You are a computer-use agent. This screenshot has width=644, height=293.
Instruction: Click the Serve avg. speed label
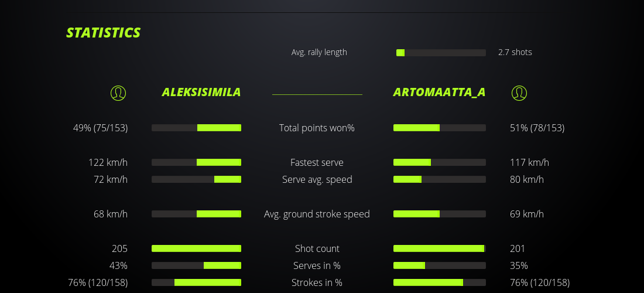coord(317,179)
